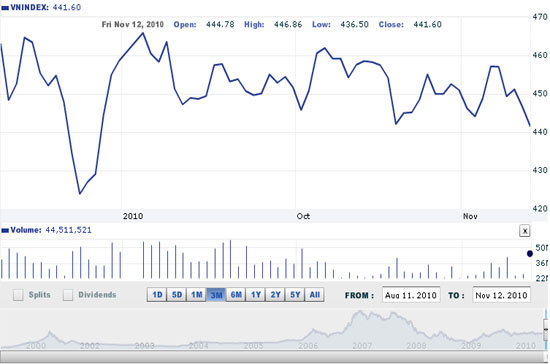Click the FROM date field Aug 11, 2010
The height and width of the screenshot is (364, 550).
tap(411, 295)
